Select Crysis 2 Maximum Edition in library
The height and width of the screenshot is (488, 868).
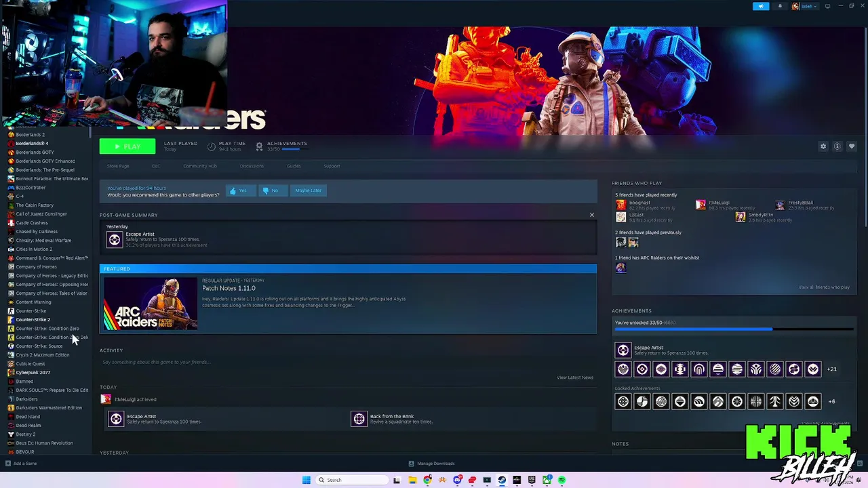pyautogui.click(x=42, y=355)
